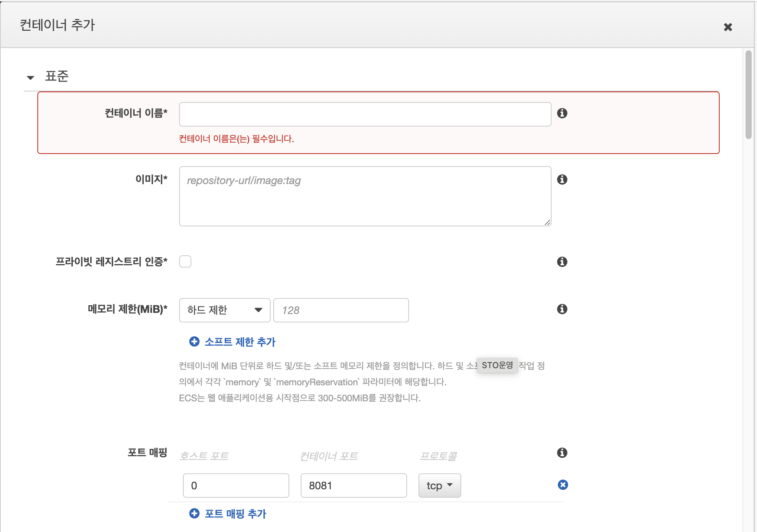Click the info icon next to 포트 매핑
The height and width of the screenshot is (532, 757).
pyautogui.click(x=561, y=453)
